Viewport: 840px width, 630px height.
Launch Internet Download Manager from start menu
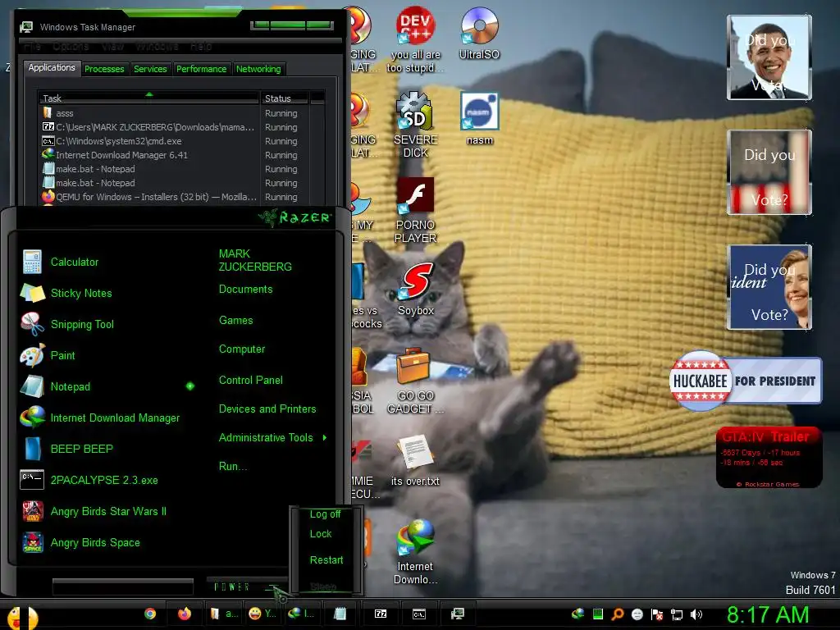115,418
